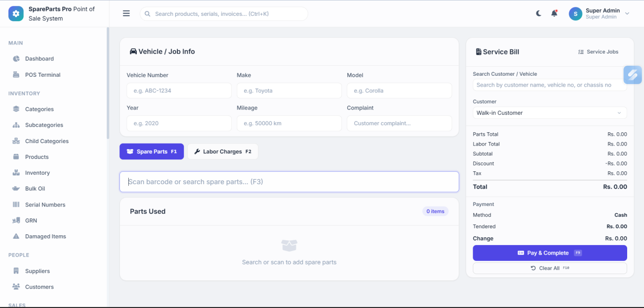The width and height of the screenshot is (644, 308).
Task: Select the Spare Parts F1 tab
Action: 152,152
